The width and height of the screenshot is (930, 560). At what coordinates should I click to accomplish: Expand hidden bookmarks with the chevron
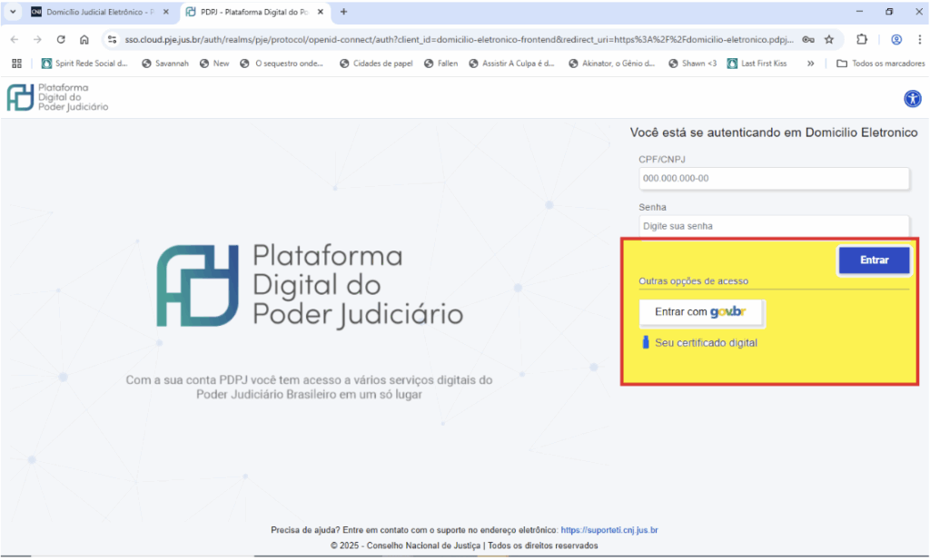[810, 64]
